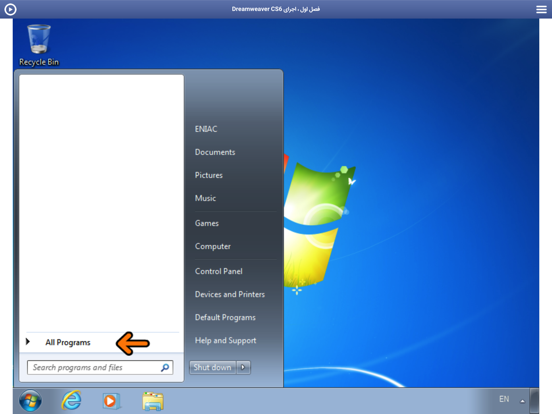Launch Internet Explorer from the taskbar
This screenshot has width=552, height=414.
(x=71, y=401)
